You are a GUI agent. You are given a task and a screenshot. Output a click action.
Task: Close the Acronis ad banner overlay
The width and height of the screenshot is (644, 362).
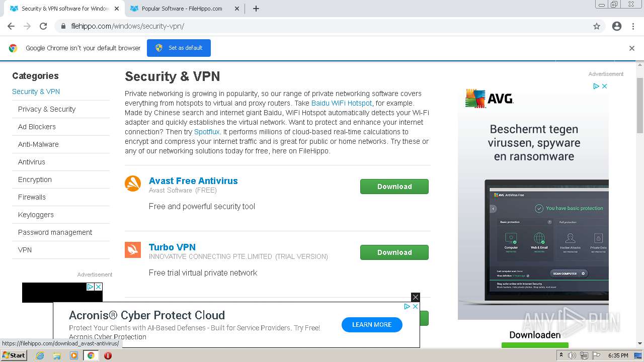[x=415, y=297]
